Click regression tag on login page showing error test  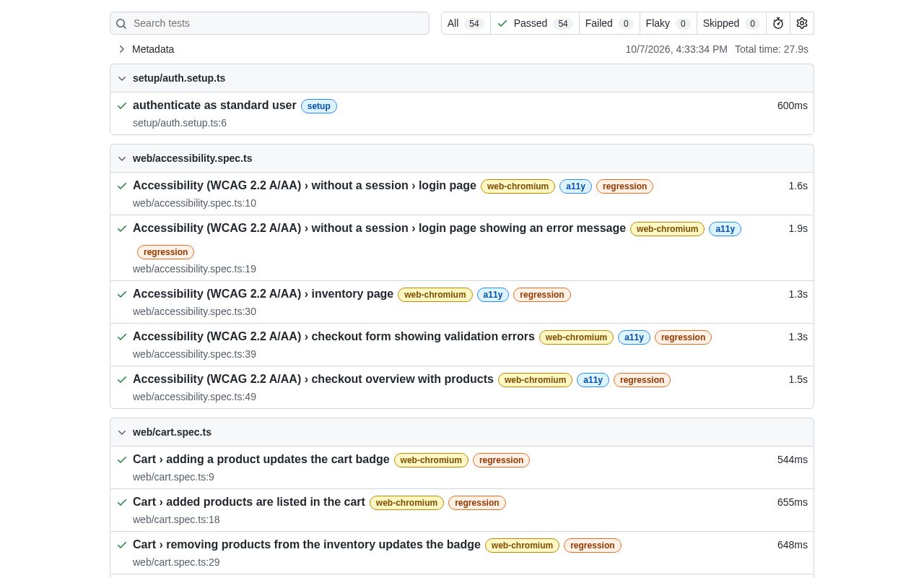pyautogui.click(x=166, y=252)
